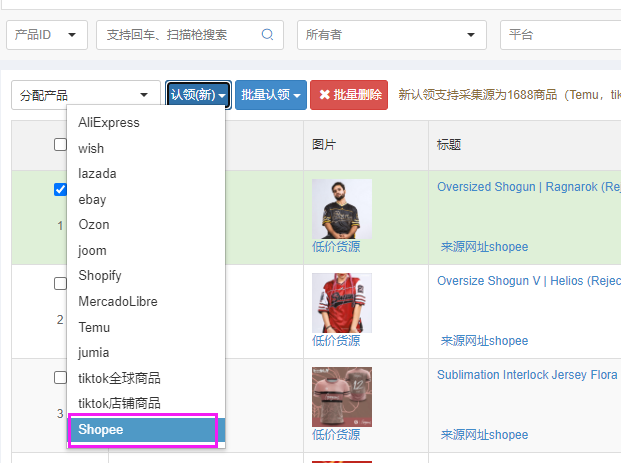Choose MercadoLibre menu entry
Screen dimensions: 621x463
point(146,302)
